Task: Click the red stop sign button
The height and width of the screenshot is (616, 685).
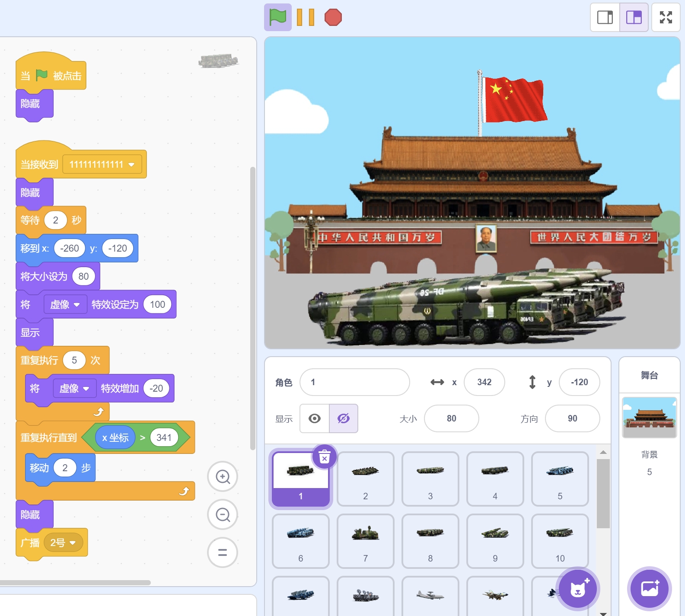Action: 333,18
